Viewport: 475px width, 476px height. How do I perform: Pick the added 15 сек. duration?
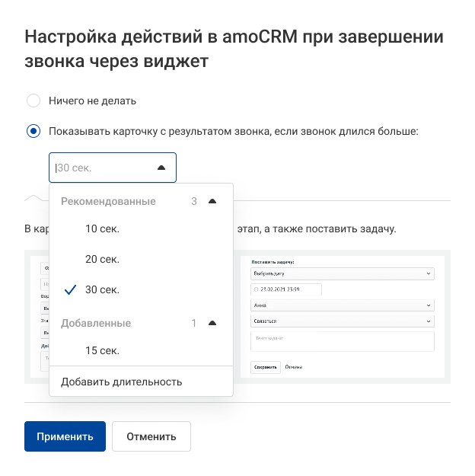pos(102,351)
